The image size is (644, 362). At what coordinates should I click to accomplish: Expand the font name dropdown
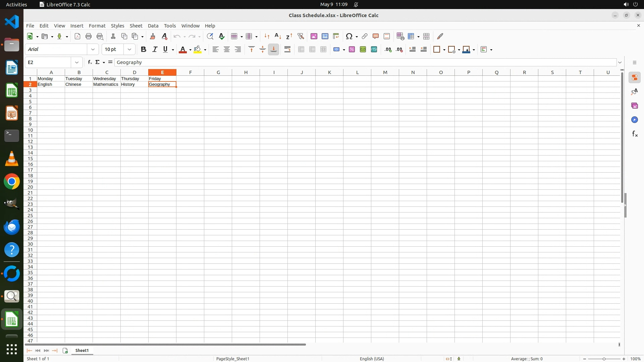pos(93,50)
